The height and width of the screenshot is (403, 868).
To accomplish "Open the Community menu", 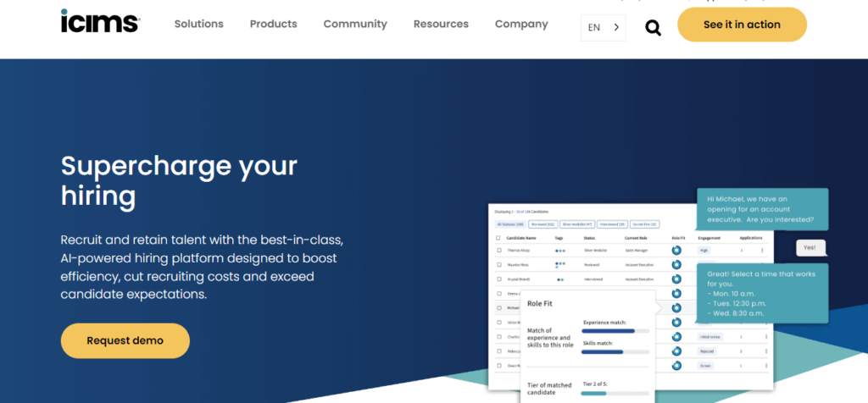I will click(x=355, y=24).
